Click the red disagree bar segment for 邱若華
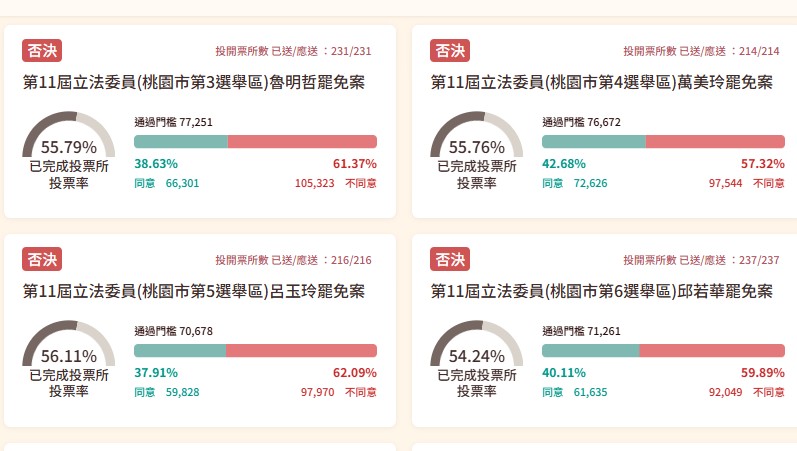Viewport: 797px width, 451px height. tap(711, 351)
